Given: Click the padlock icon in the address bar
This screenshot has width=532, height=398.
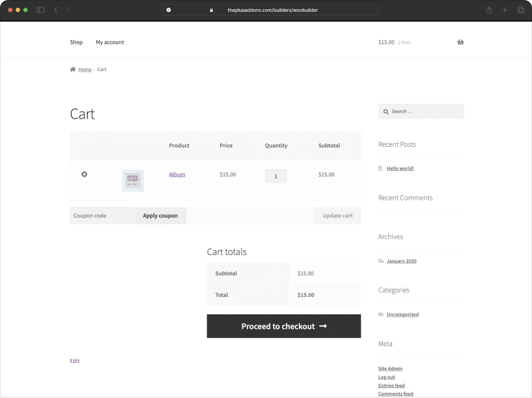Looking at the screenshot, I should point(211,10).
